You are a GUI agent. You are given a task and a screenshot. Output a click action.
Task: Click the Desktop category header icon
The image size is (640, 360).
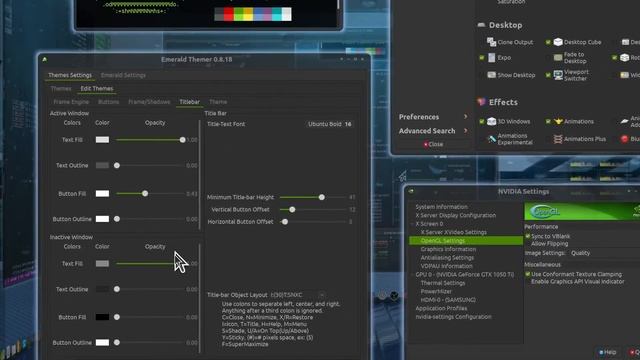coord(481,25)
